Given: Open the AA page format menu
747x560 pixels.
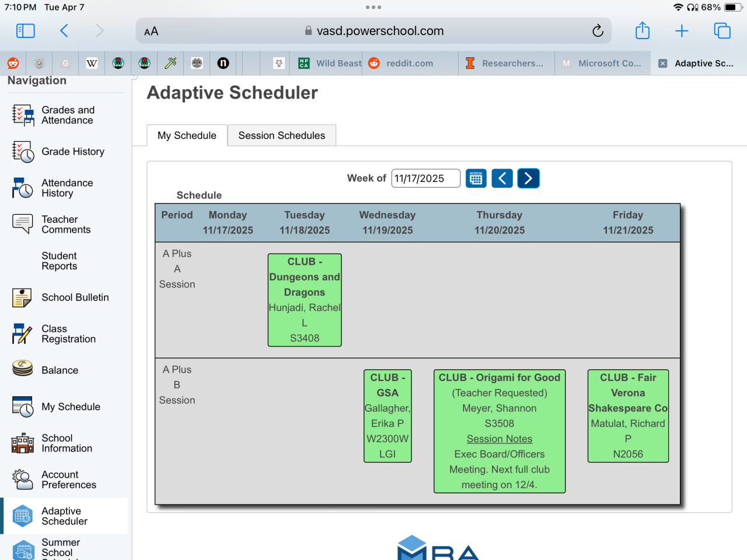Looking at the screenshot, I should [151, 32].
